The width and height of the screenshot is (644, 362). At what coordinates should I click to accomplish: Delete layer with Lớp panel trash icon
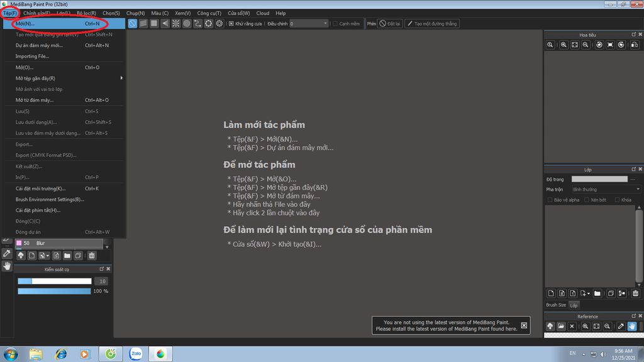pos(635,293)
